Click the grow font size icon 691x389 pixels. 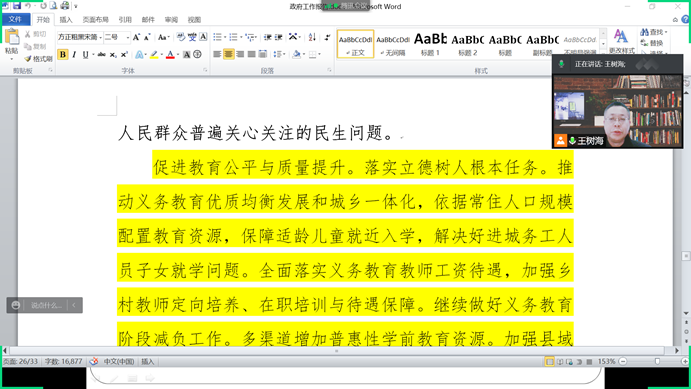pyautogui.click(x=136, y=37)
